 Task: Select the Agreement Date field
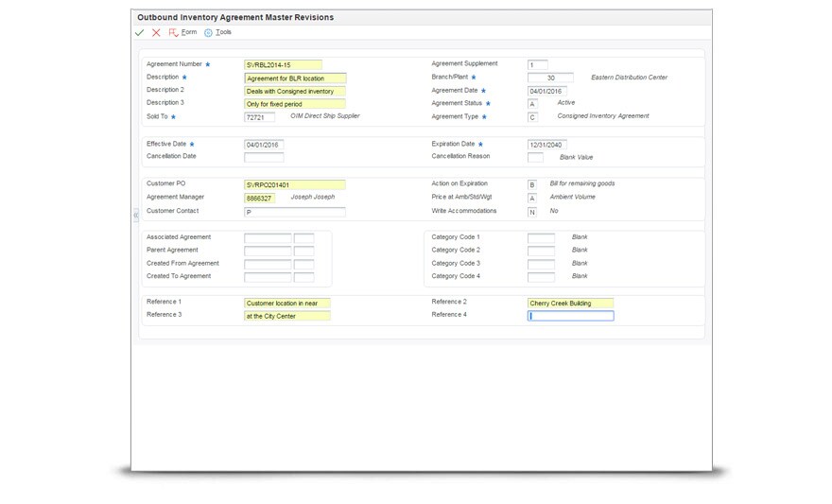coord(546,91)
